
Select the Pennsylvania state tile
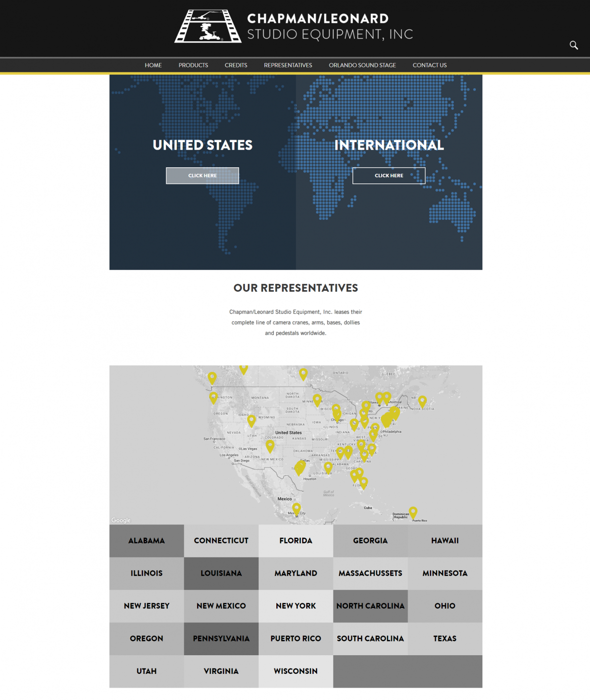click(221, 639)
